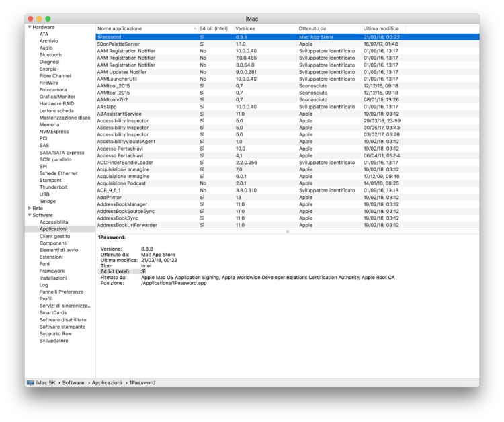Open Schede Ethernet section
The height and width of the screenshot is (422, 504).
(58, 173)
